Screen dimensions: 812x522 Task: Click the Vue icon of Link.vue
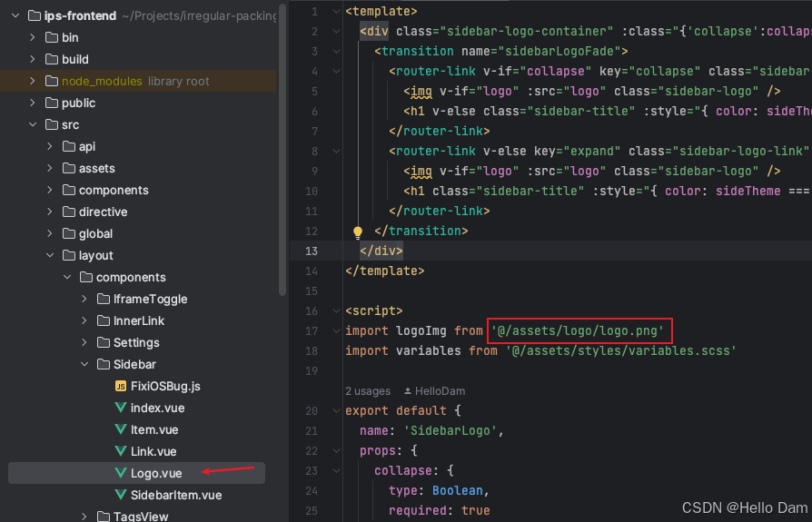click(x=121, y=451)
